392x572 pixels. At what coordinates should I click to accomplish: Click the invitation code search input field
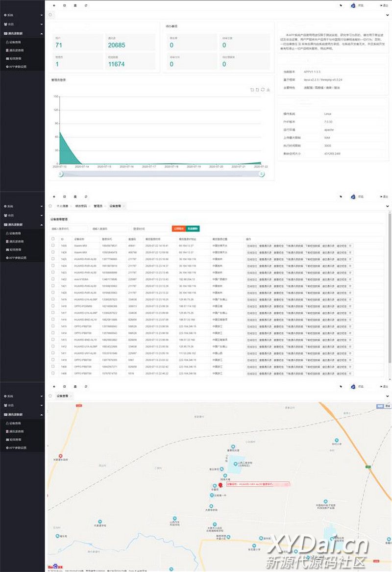(x=110, y=229)
